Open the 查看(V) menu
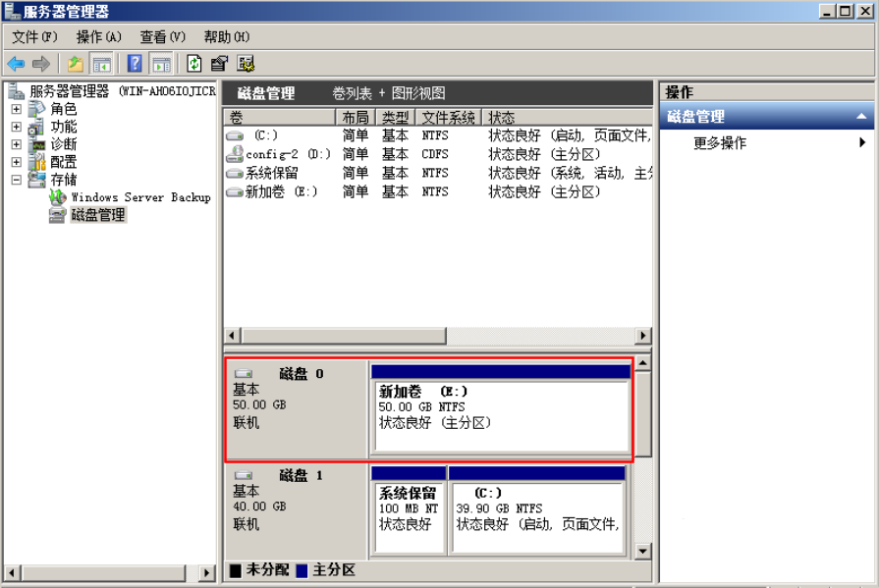Viewport: 879px width, 588px height. click(x=162, y=36)
